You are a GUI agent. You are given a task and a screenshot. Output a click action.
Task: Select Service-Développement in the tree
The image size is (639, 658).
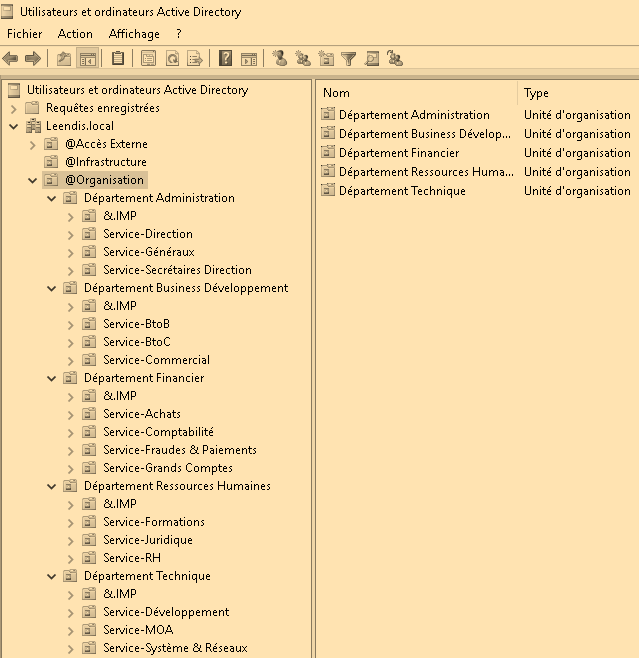click(x=166, y=612)
